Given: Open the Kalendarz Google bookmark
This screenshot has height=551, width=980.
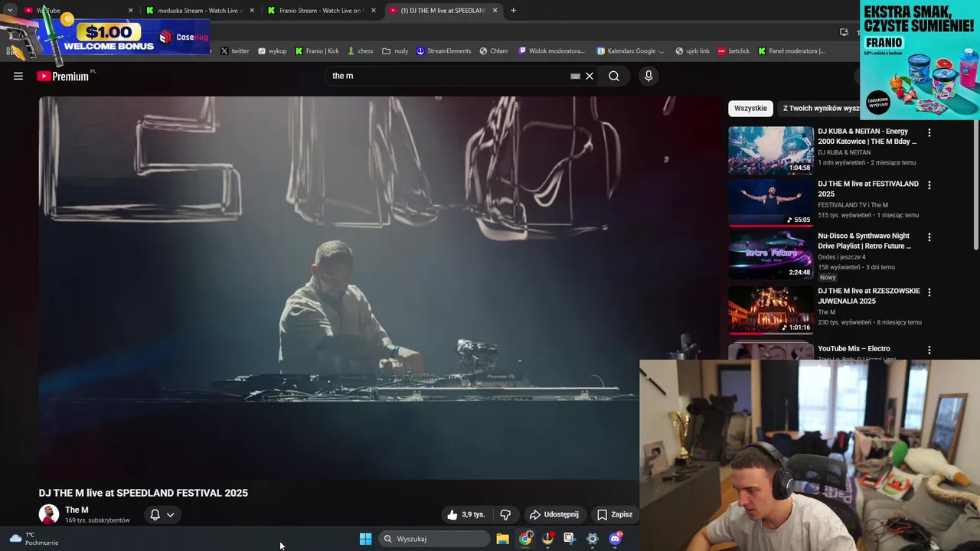Looking at the screenshot, I should coord(630,51).
